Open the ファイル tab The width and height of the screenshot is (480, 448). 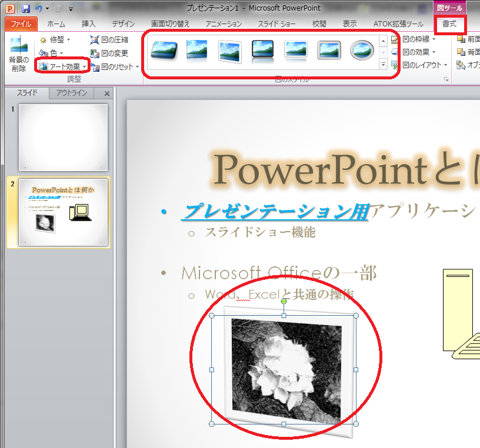pos(21,24)
